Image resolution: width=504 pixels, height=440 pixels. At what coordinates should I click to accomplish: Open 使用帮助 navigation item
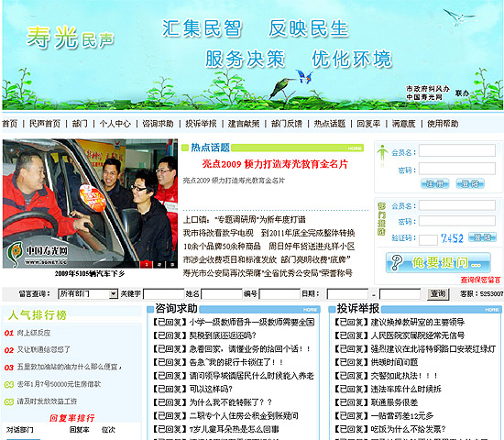coord(443,124)
